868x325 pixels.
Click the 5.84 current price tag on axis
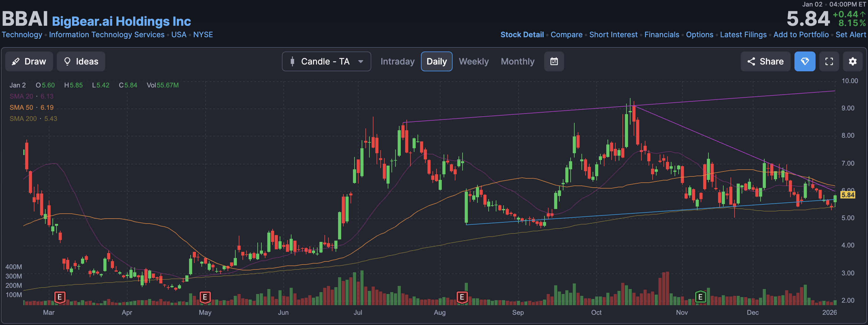coord(848,195)
